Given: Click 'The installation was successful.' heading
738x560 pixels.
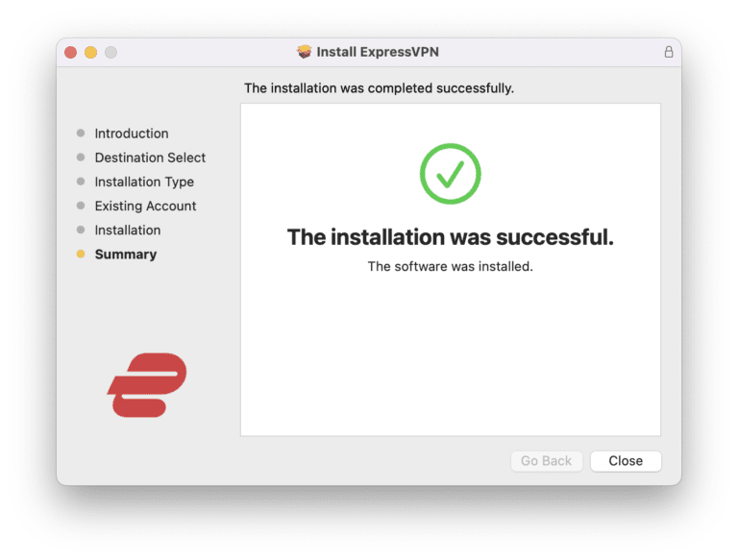Looking at the screenshot, I should [x=451, y=236].
